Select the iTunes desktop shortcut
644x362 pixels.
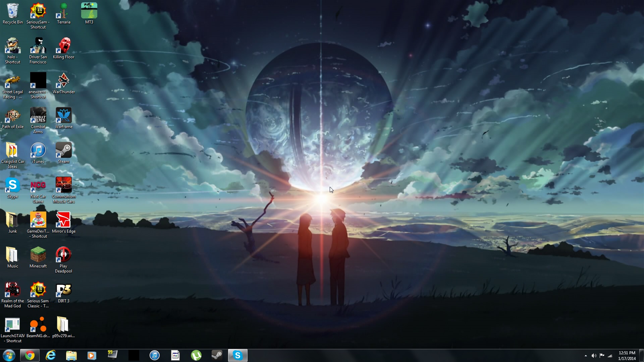tap(38, 153)
